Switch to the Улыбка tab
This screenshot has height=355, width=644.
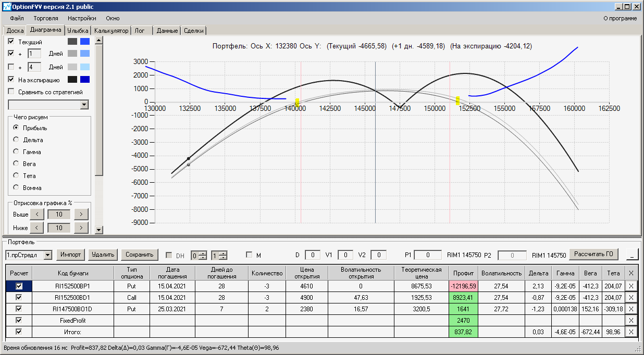coord(78,31)
